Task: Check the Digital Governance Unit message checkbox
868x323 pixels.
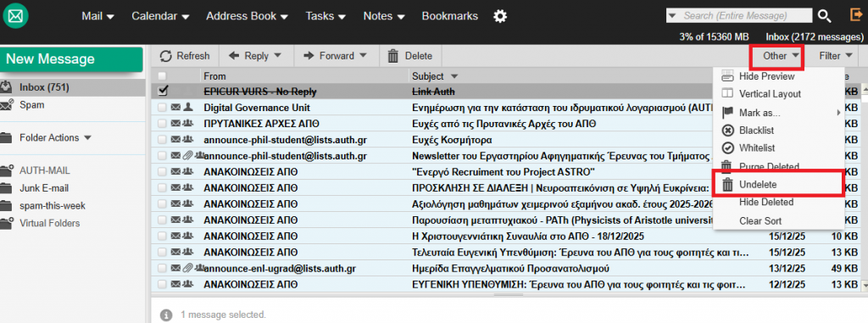Action: coord(162,108)
